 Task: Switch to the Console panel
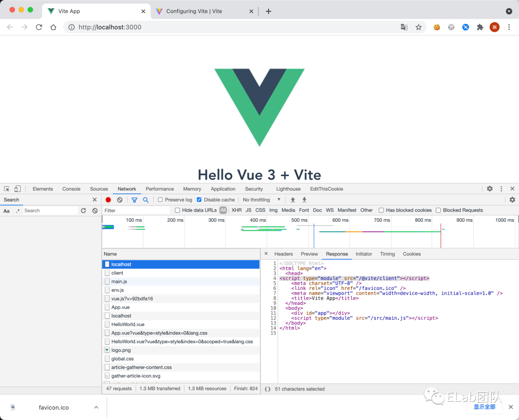(x=72, y=189)
